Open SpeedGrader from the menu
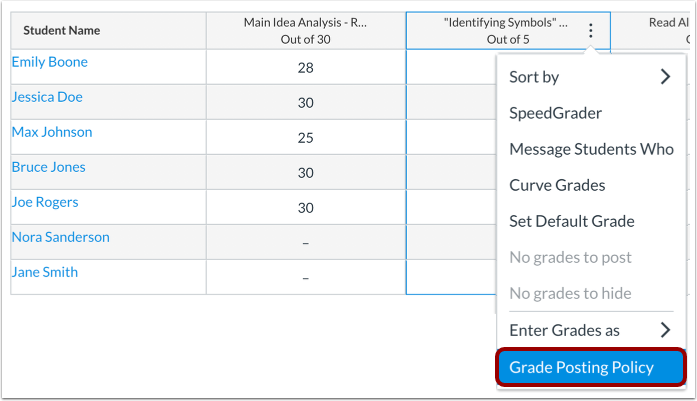The width and height of the screenshot is (697, 401). pyautogui.click(x=556, y=113)
